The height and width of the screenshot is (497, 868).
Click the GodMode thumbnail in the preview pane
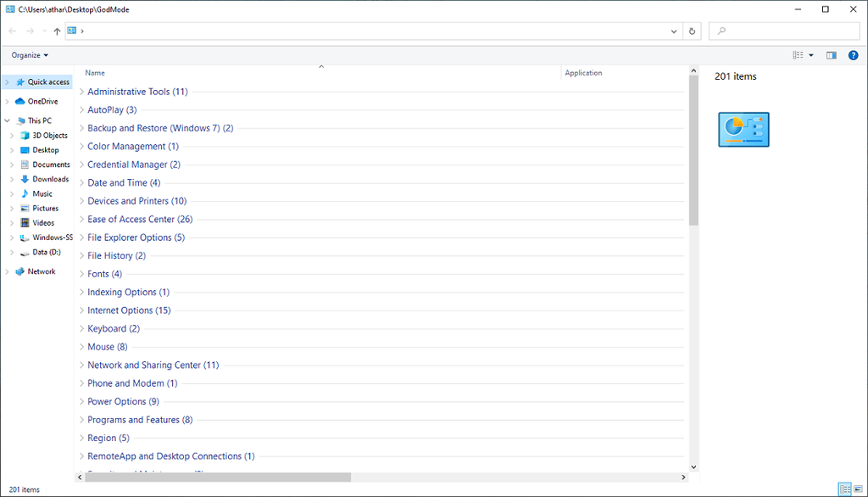[x=743, y=129]
